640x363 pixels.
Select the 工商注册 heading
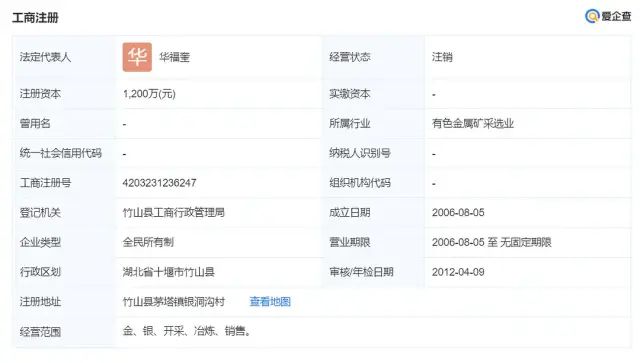(x=36, y=18)
